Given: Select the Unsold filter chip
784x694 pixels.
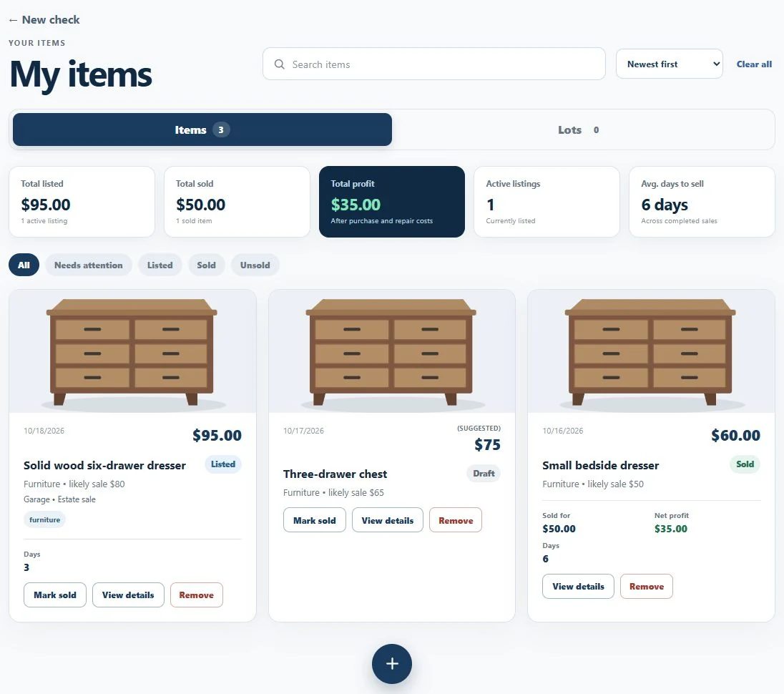Looking at the screenshot, I should point(255,265).
